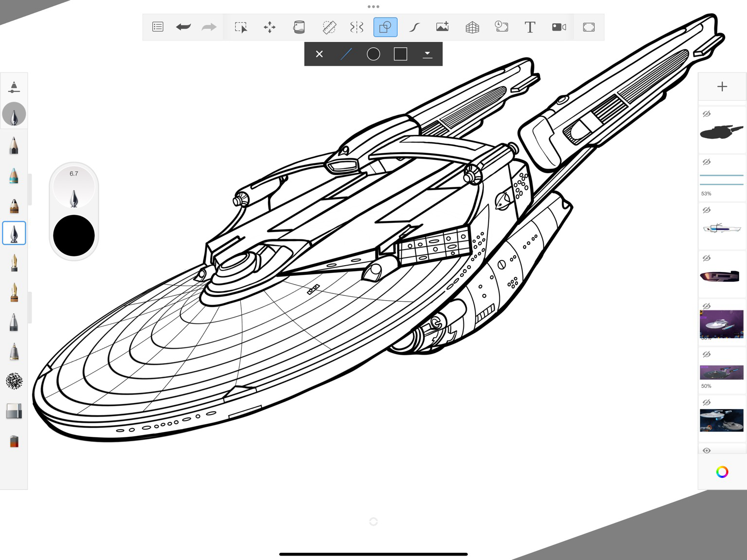Open the black color puck

pos(74,235)
